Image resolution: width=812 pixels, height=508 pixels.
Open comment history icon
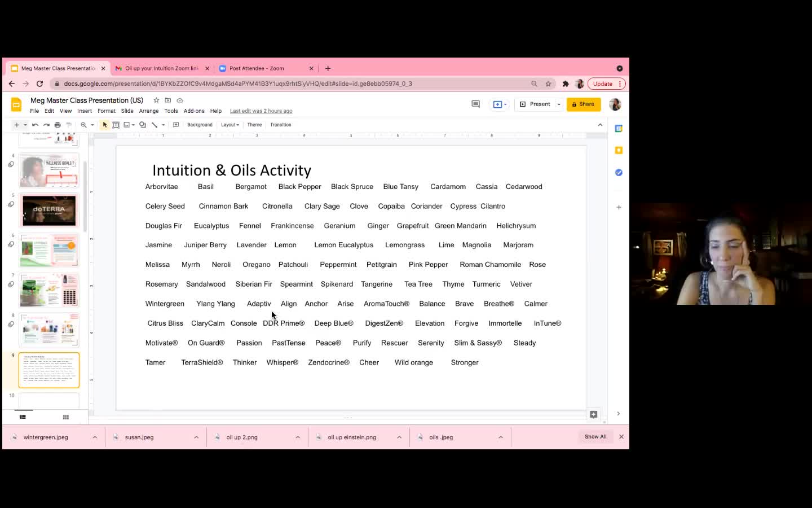475,104
